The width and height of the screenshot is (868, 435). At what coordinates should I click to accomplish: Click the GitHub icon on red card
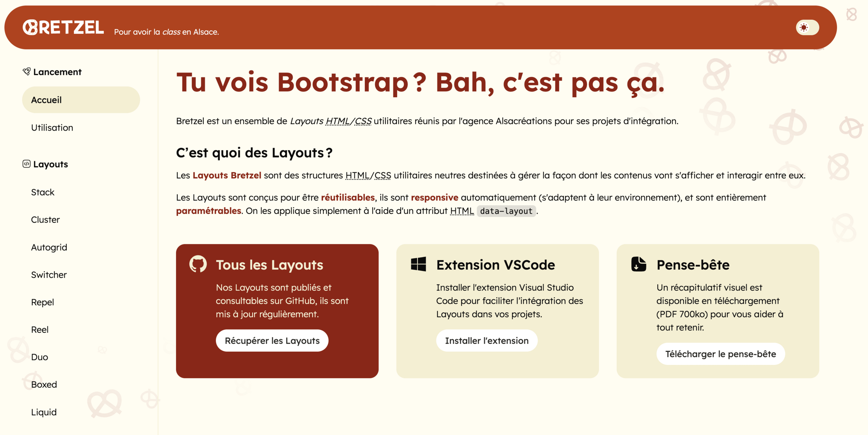(x=198, y=264)
